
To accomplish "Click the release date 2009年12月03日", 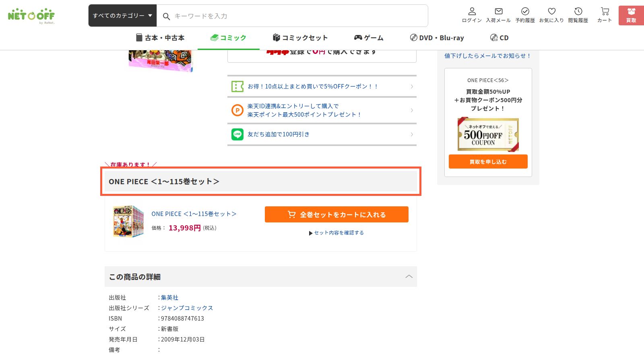I will pyautogui.click(x=183, y=339).
